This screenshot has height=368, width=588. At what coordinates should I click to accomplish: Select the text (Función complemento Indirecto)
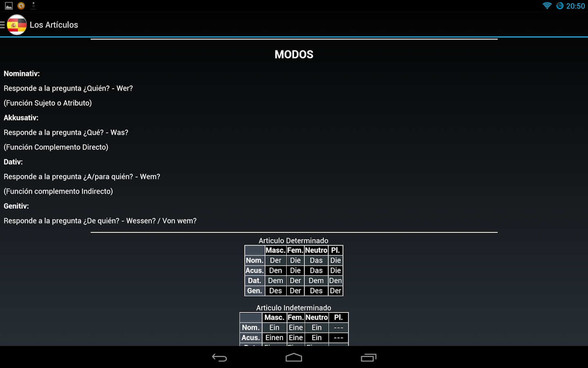pyautogui.click(x=58, y=191)
